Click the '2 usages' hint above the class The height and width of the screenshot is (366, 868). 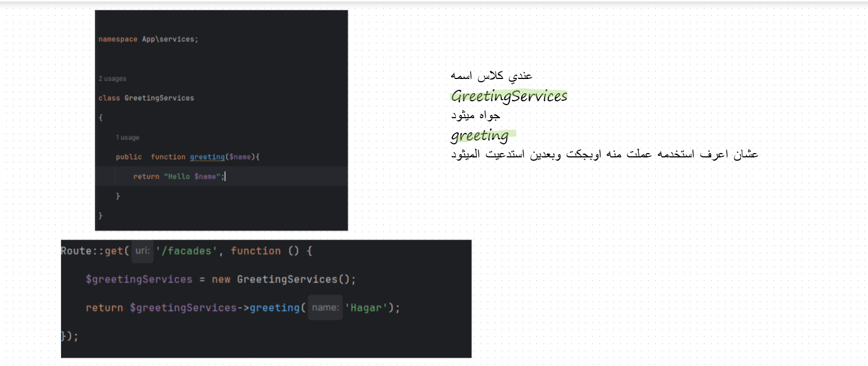(x=112, y=79)
